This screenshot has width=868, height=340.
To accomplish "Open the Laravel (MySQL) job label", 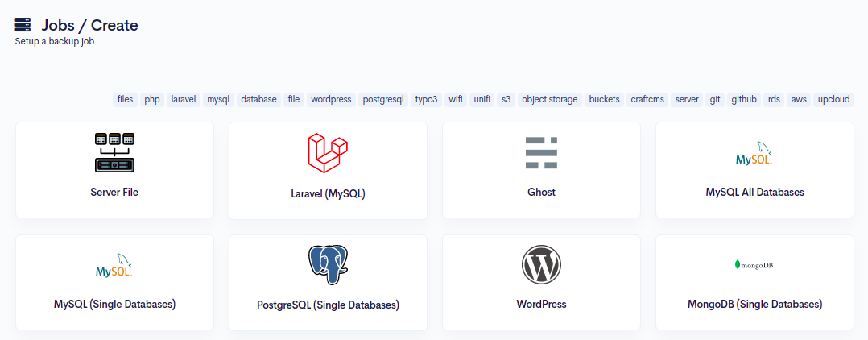I will pyautogui.click(x=329, y=194).
